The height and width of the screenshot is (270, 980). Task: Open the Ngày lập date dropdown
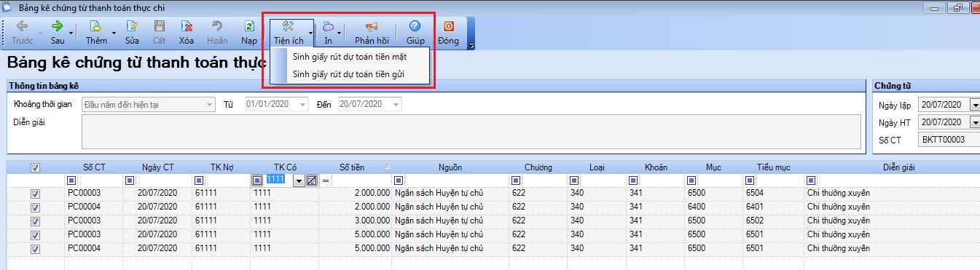975,105
